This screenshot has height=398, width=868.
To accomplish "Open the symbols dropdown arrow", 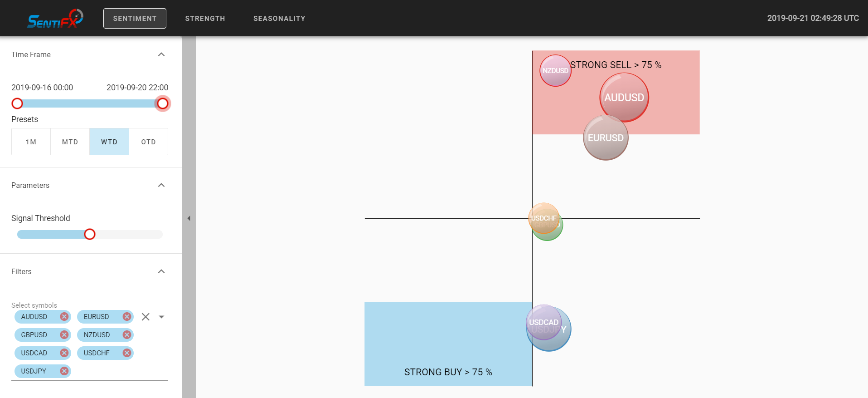I will click(x=161, y=317).
